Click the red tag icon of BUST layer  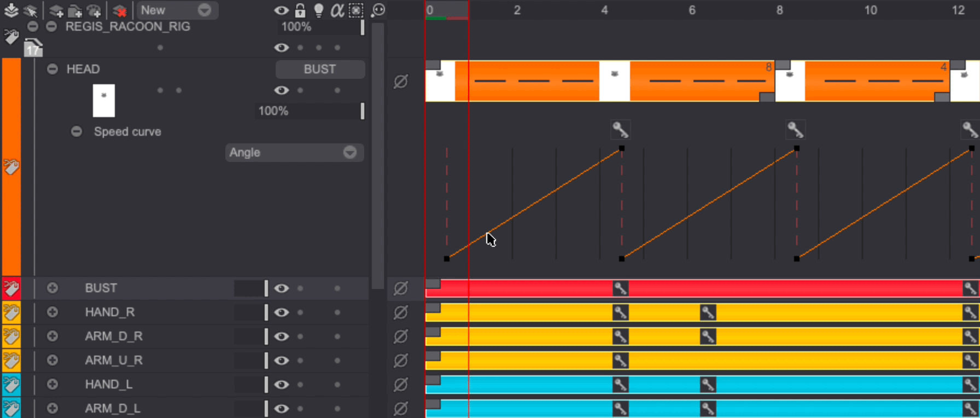[x=11, y=288]
